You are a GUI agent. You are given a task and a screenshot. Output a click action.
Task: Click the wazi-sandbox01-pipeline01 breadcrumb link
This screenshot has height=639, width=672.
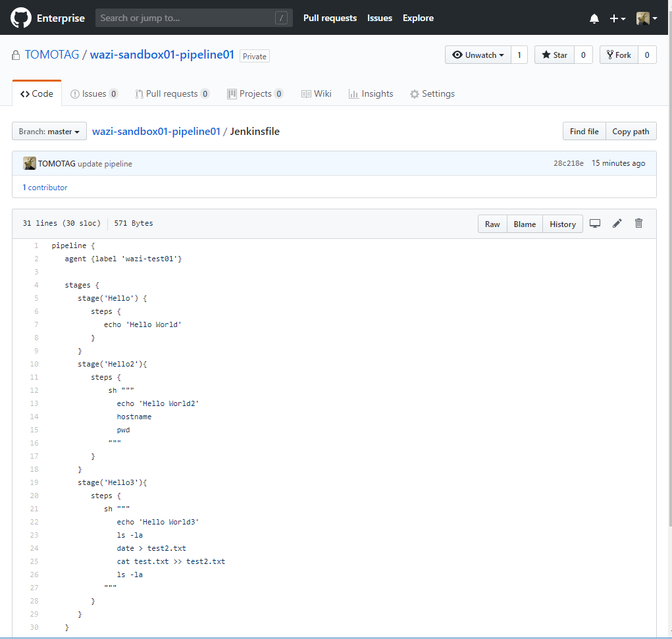(156, 131)
